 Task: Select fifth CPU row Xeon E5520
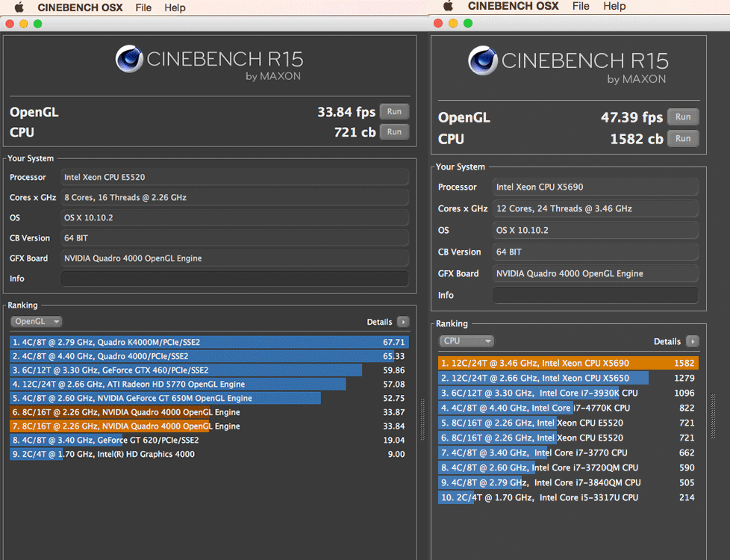(x=569, y=423)
